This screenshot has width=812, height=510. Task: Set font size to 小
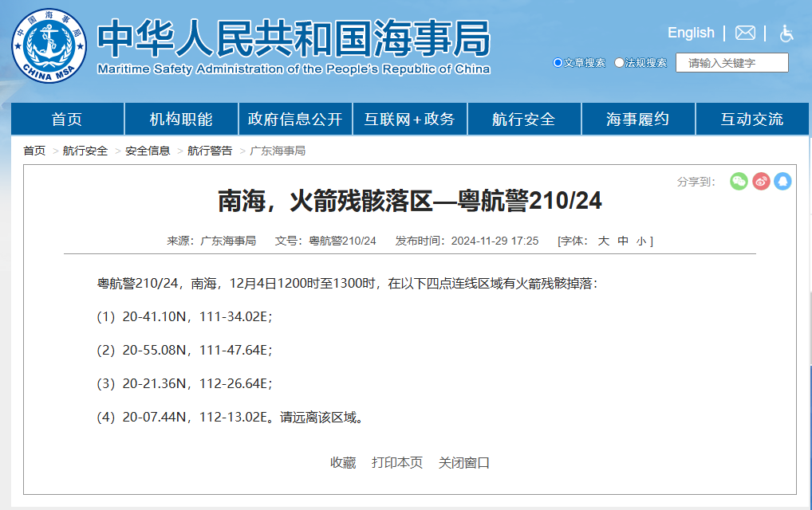(x=641, y=241)
